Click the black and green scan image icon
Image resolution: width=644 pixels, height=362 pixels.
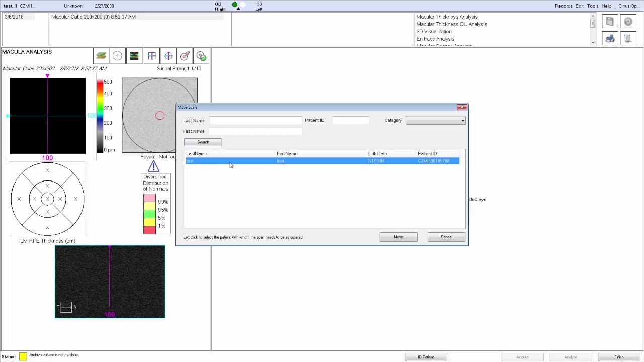click(134, 56)
